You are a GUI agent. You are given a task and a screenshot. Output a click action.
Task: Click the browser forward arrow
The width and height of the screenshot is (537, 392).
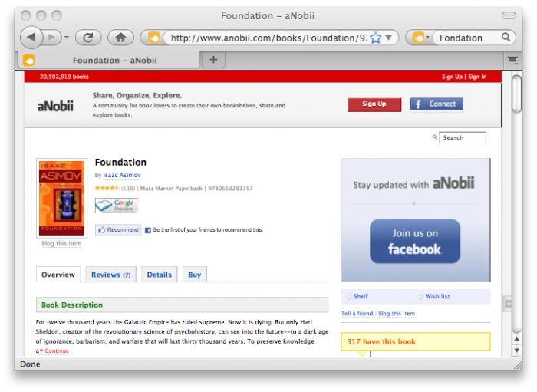point(52,37)
